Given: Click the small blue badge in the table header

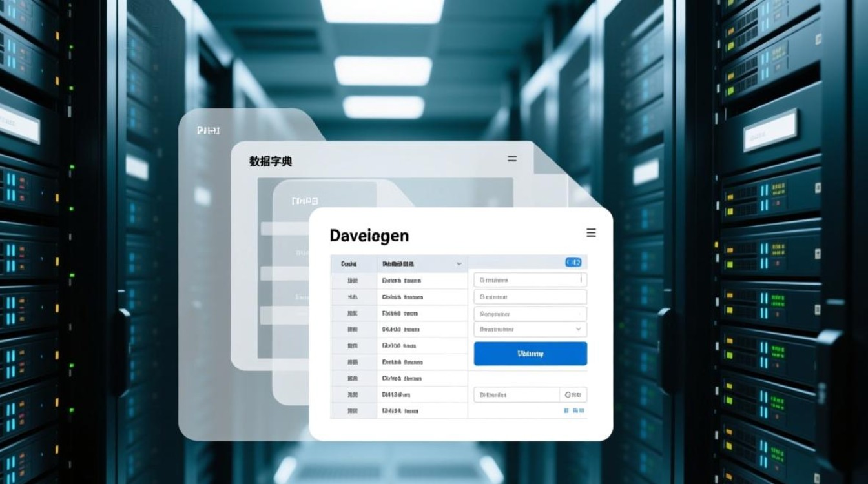Looking at the screenshot, I should point(573,263).
